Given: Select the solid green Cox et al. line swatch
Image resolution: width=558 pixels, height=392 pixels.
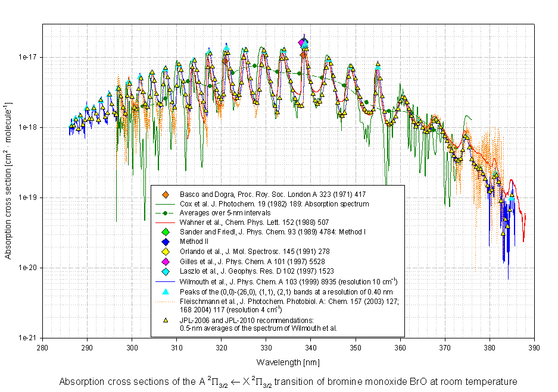Looking at the screenshot, I should 166,203.
